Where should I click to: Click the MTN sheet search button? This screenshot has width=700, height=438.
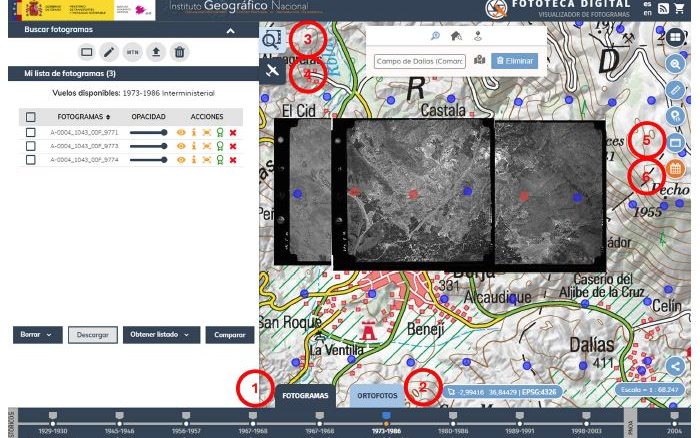pyautogui.click(x=132, y=51)
